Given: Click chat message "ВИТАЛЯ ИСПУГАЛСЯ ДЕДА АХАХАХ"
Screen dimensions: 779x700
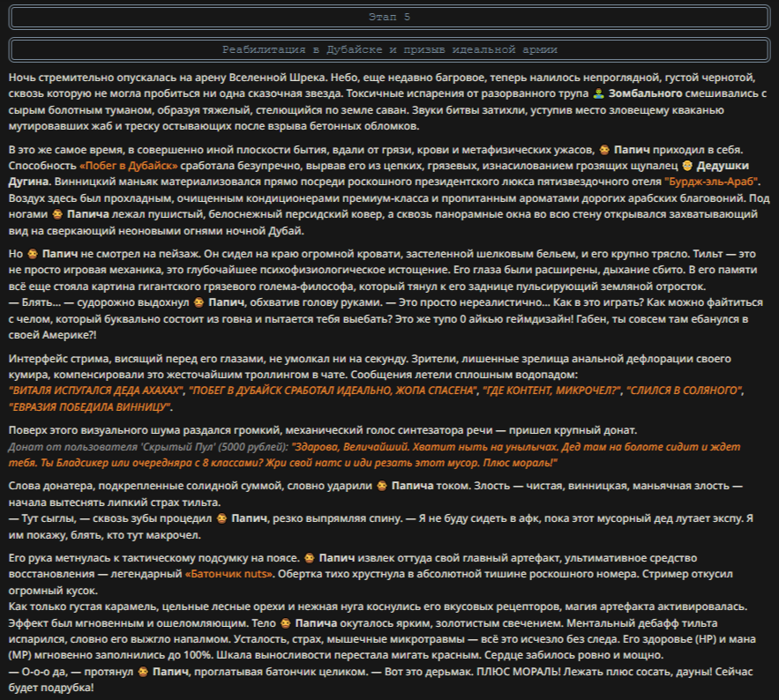Looking at the screenshot, I should [x=96, y=391].
